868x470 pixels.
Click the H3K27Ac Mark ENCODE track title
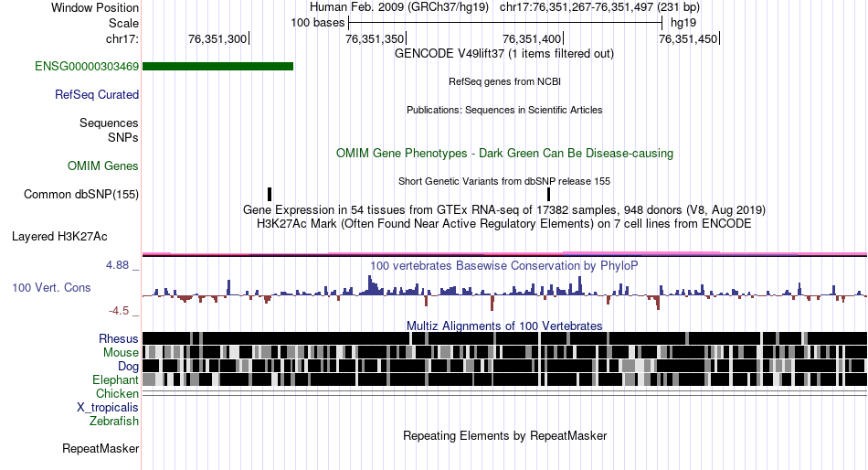point(504,223)
